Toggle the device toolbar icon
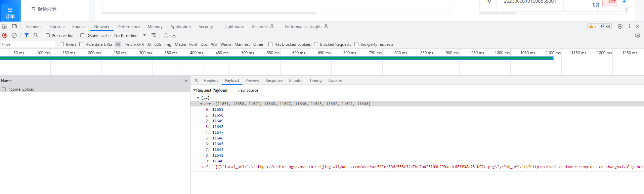The image size is (644, 194). 14,26
